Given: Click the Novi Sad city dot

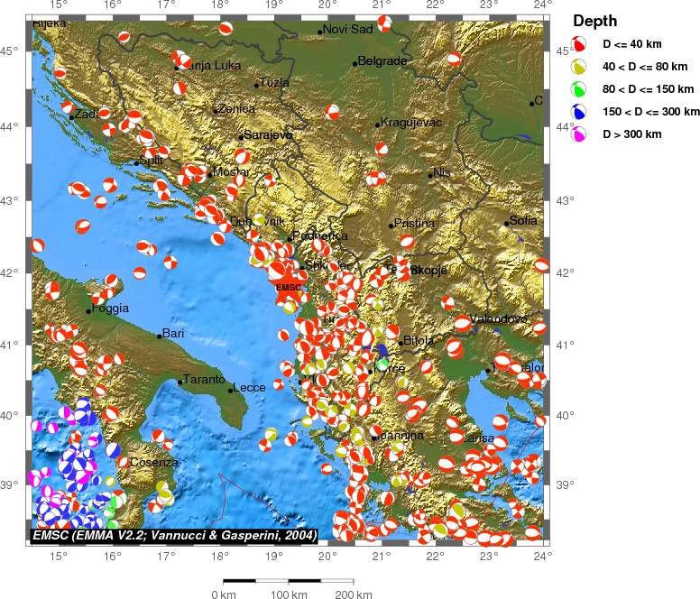Looking at the screenshot, I should pos(320,32).
